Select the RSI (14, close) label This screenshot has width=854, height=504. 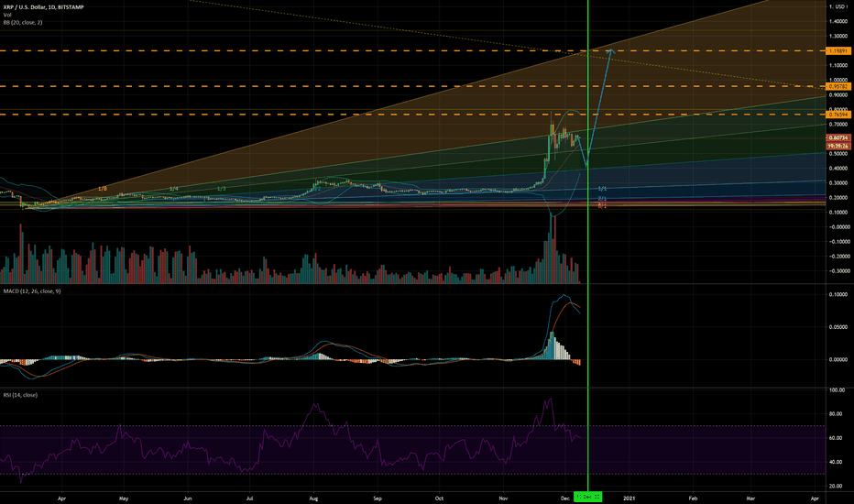[x=21, y=395]
